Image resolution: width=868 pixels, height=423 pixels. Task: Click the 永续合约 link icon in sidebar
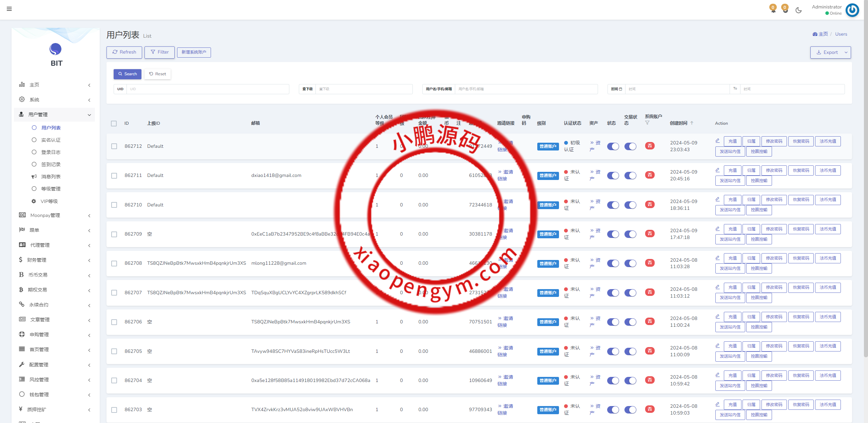point(22,304)
